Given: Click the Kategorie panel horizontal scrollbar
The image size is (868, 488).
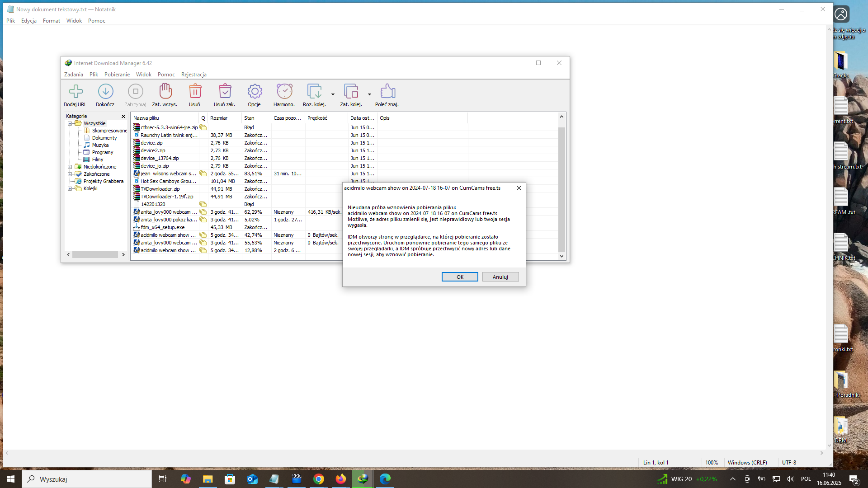Looking at the screenshot, I should pos(95,255).
